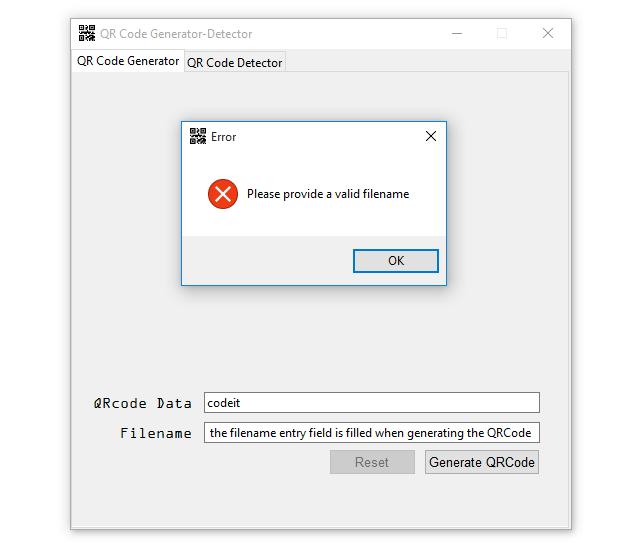Click the Filename label text
Image resolution: width=640 pixels, height=545 pixels.
coord(156,433)
